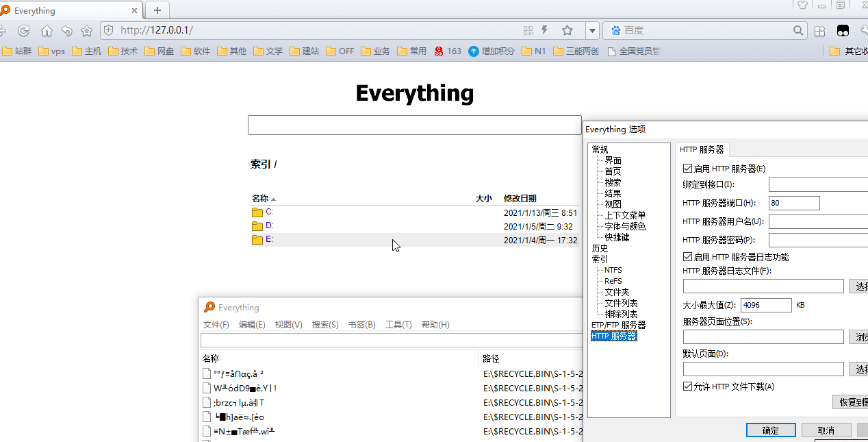
Task: Click the undo close-tab arrow icon in the browser toolbar
Action: coord(66,30)
